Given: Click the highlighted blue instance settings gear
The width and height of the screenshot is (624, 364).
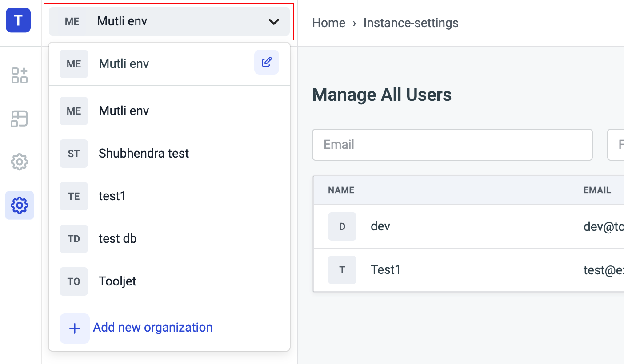Looking at the screenshot, I should click(x=20, y=206).
